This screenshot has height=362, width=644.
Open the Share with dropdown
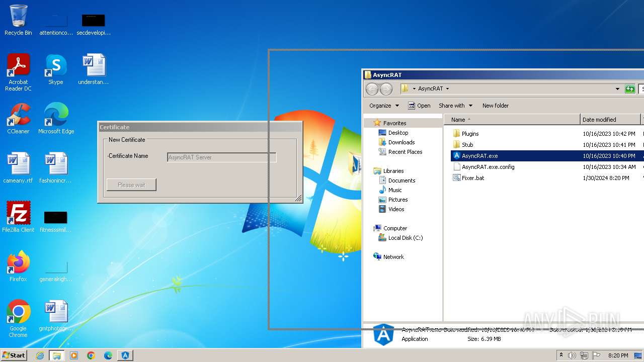(455, 106)
